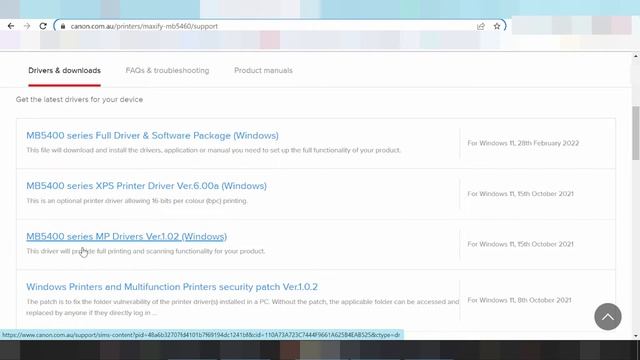Image resolution: width=640 pixels, height=360 pixels.
Task: Open the Drivers & downloads tab
Action: 64,71
